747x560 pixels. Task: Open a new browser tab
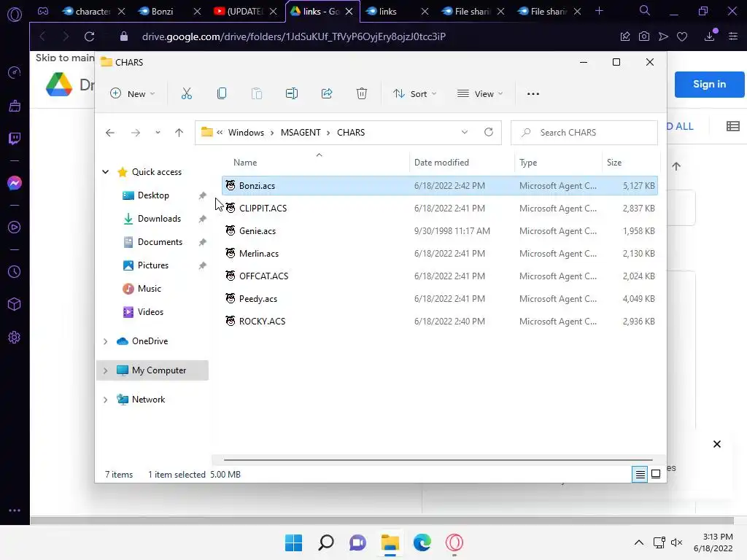click(599, 11)
